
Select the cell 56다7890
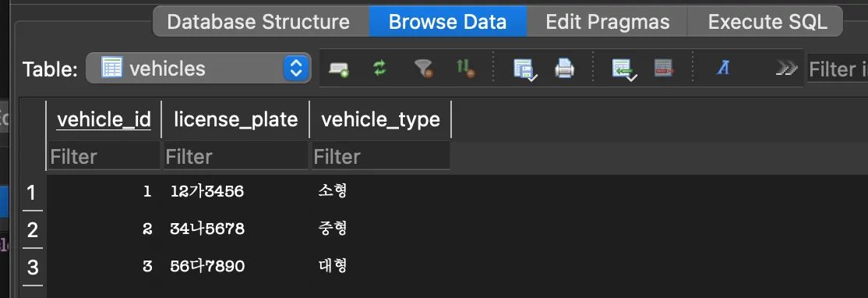coord(236,266)
